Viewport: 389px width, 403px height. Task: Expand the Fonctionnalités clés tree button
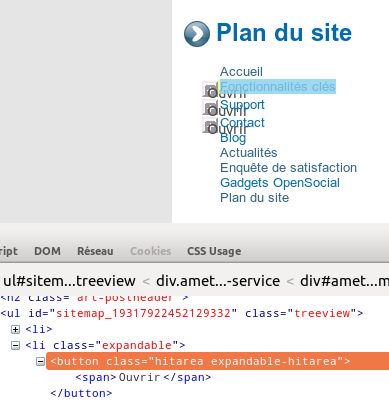coord(210,90)
